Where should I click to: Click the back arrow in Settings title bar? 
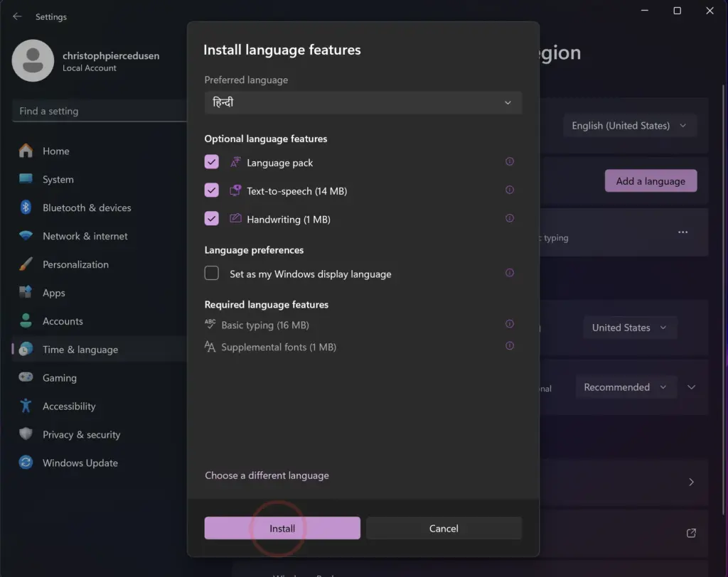[17, 16]
